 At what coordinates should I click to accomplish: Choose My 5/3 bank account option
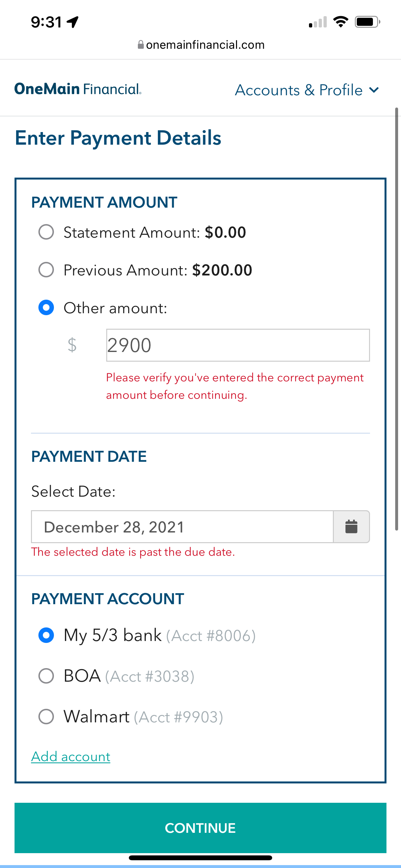[x=46, y=635]
